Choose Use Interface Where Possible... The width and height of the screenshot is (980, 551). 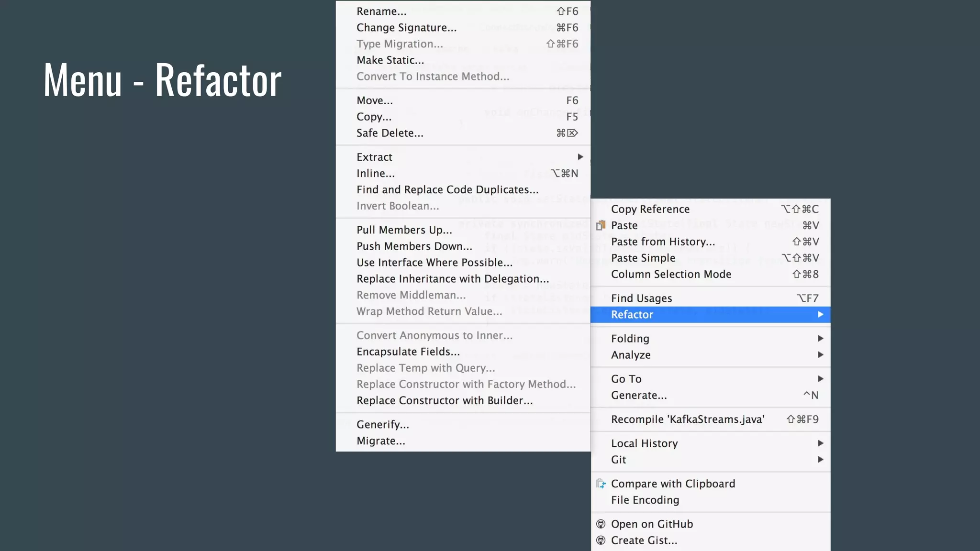tap(463, 263)
